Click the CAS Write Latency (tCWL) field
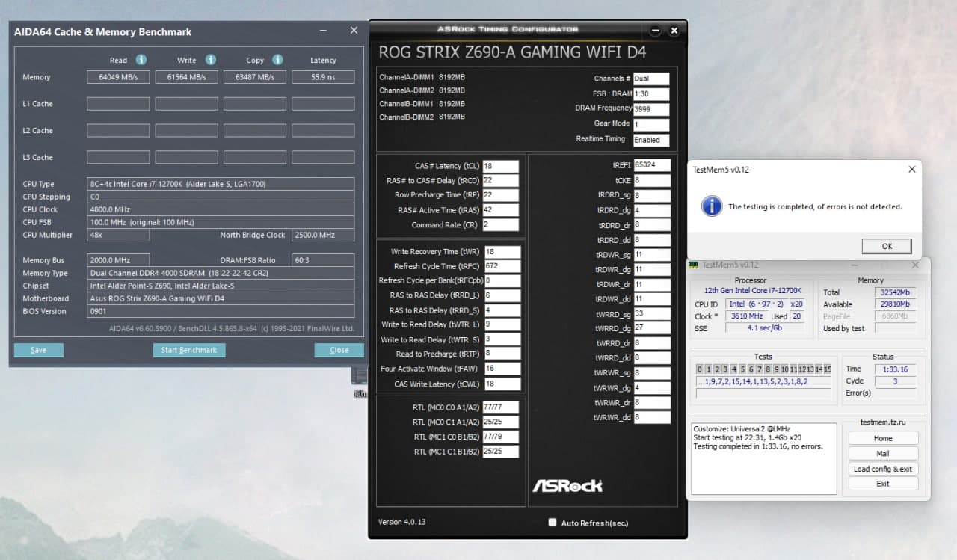This screenshot has width=957, height=560. 502,384
